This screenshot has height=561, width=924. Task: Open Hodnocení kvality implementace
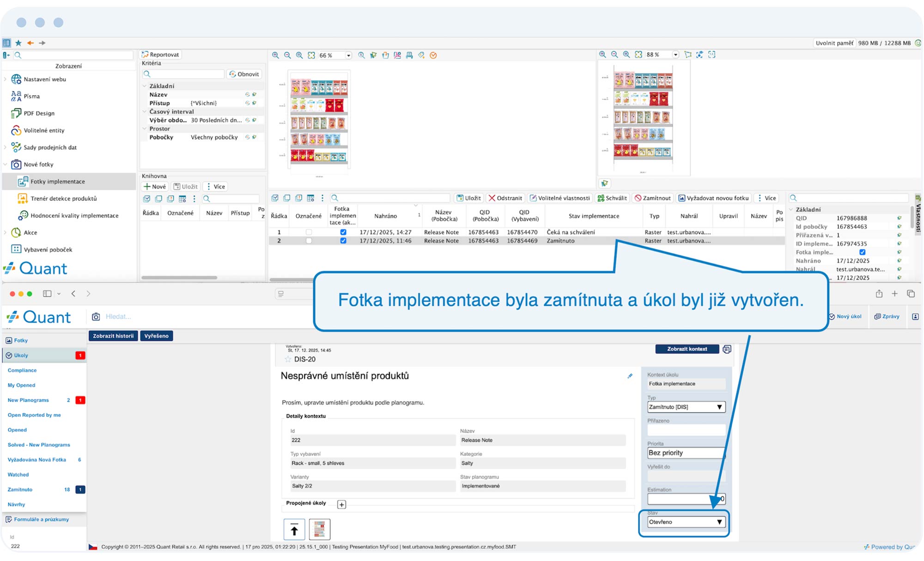[x=74, y=216]
